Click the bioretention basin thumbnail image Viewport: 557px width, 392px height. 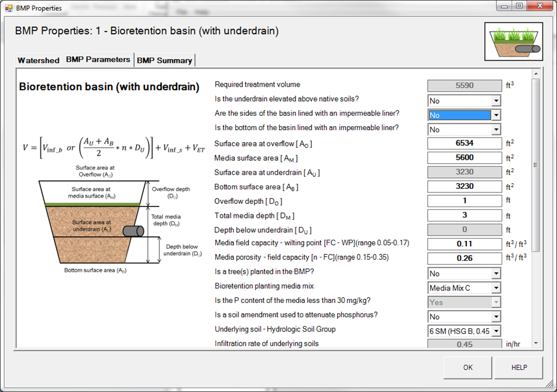[x=514, y=42]
